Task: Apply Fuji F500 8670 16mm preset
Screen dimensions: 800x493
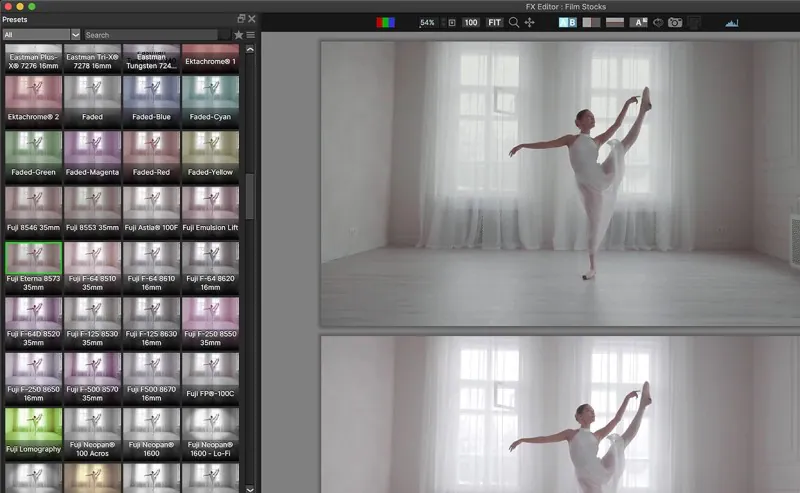Action: pos(151,378)
